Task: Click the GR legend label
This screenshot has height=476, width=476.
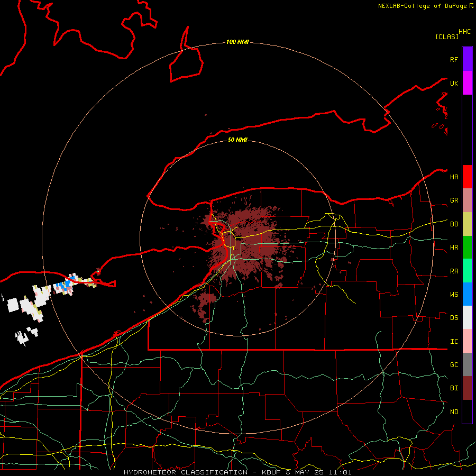Action: pos(454,200)
